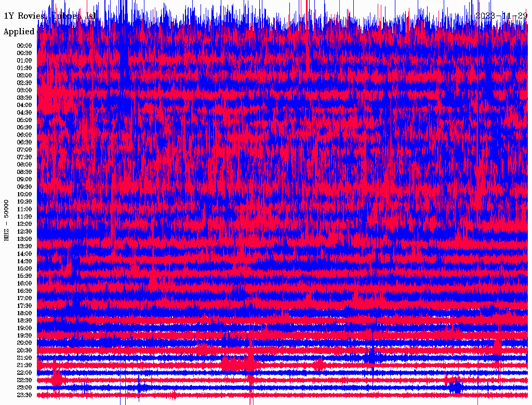
Task: Select the 04:00 time label
Action: coord(24,105)
